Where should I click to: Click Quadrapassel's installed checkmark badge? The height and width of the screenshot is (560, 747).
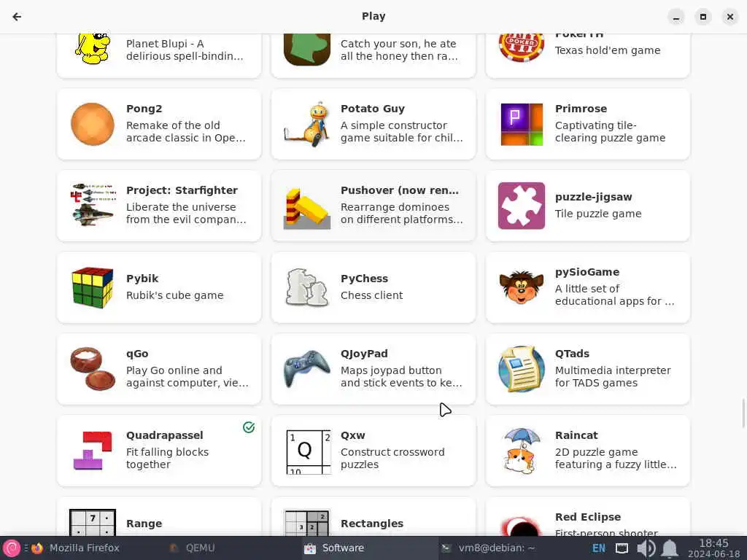click(249, 427)
